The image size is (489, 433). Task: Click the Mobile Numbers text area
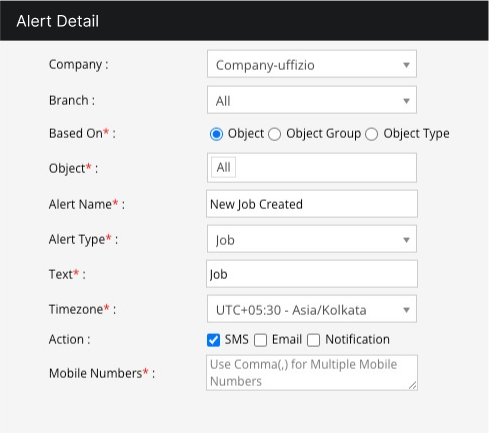tap(312, 373)
